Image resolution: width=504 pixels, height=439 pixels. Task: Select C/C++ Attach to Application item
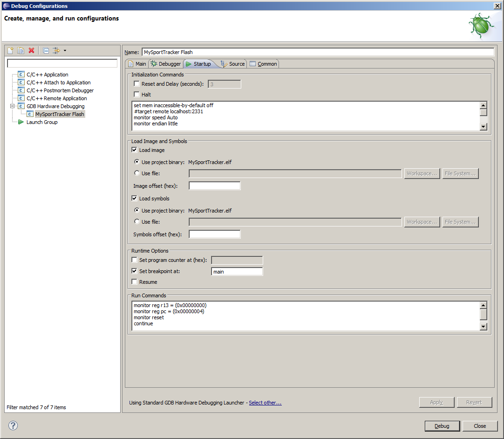click(59, 82)
